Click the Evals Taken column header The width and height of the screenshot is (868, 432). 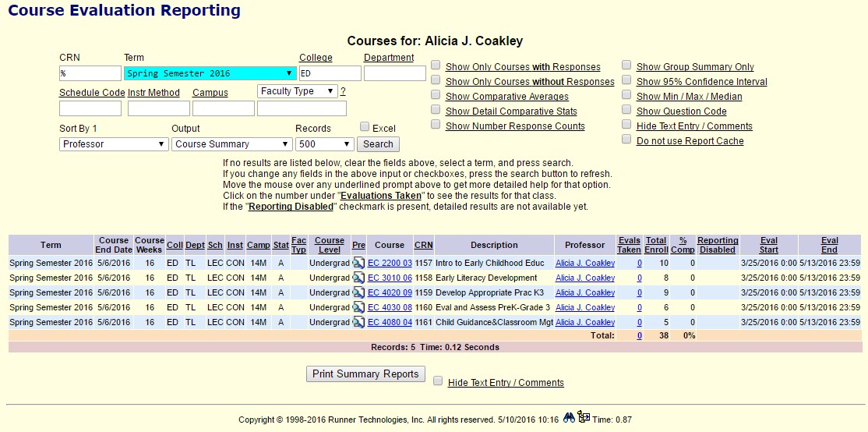(629, 245)
